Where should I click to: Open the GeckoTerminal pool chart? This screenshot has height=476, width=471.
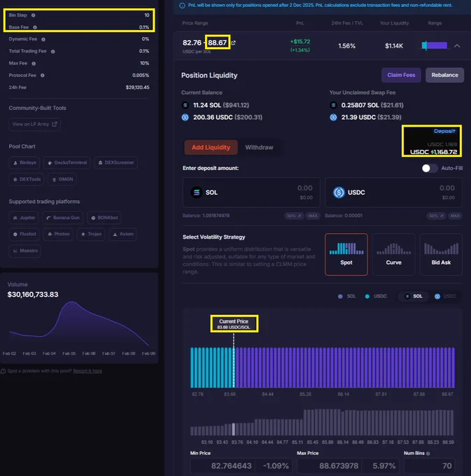tap(67, 162)
